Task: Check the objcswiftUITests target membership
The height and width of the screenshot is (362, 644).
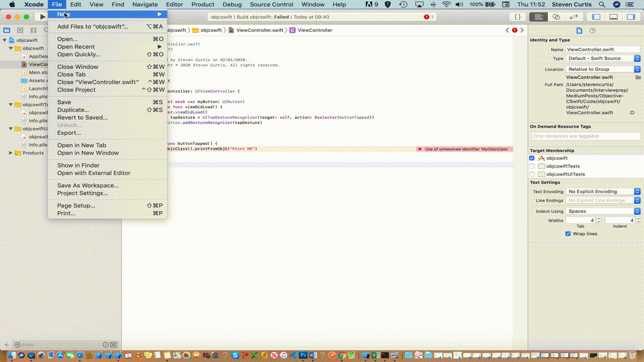Action: point(532,174)
